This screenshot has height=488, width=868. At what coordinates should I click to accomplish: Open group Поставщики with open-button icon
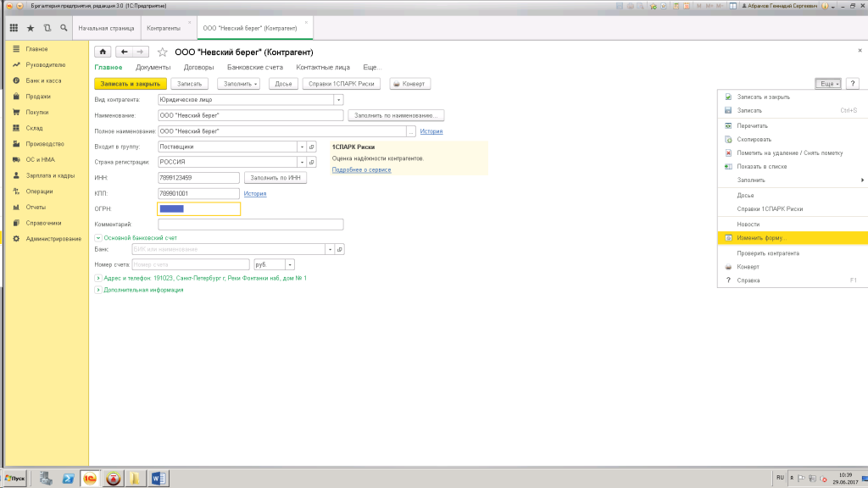click(312, 147)
